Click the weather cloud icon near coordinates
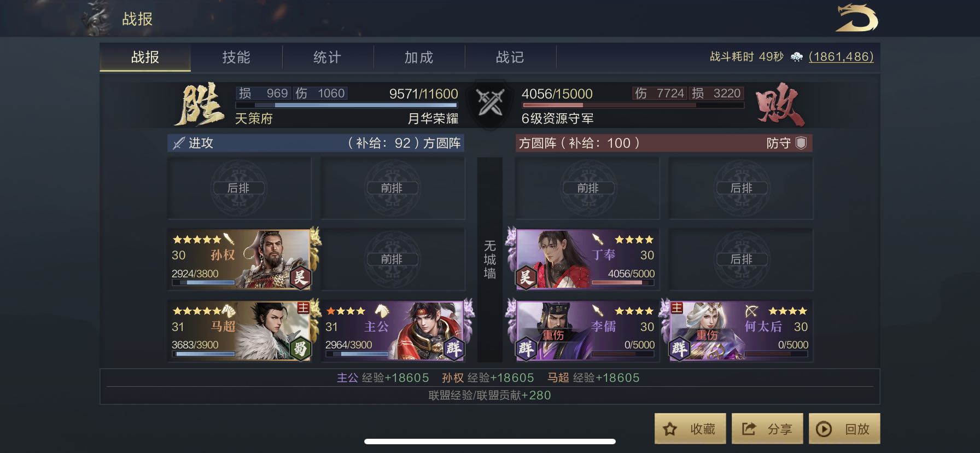Viewport: 980px width, 453px height. point(797,57)
